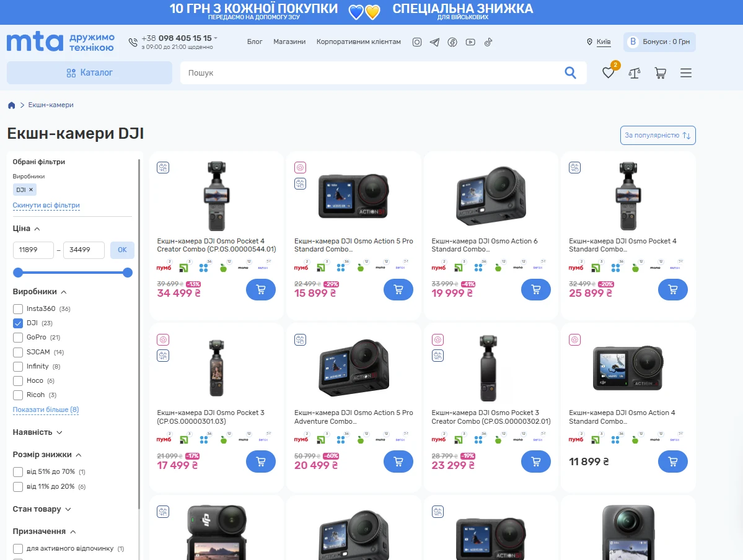Check the SJCAM manufacturer filter

(18, 352)
